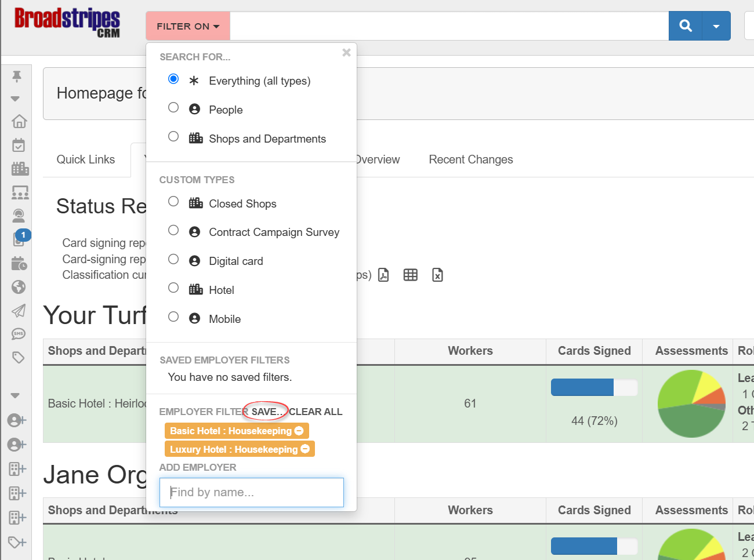Click the cards signed progress bar in Jane's table
Screen dimensions: 754x560
click(x=594, y=546)
